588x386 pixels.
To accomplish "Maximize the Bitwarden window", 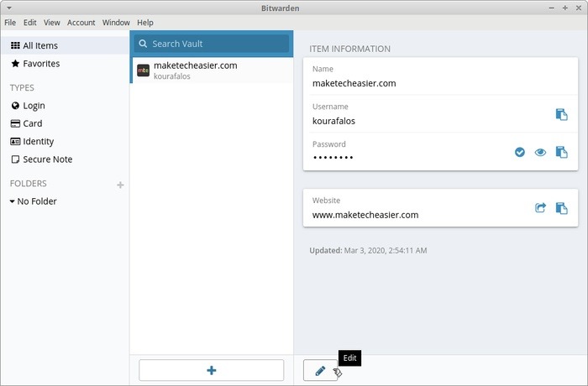I will pos(565,8).
